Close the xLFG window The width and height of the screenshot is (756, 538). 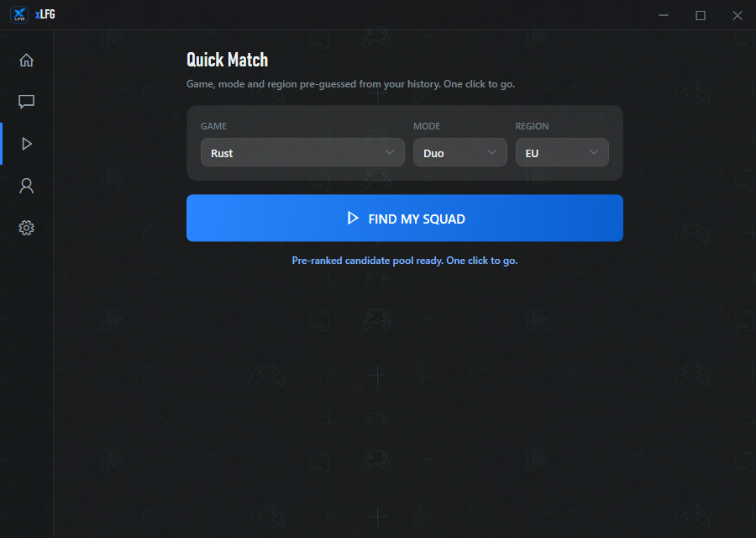point(738,15)
